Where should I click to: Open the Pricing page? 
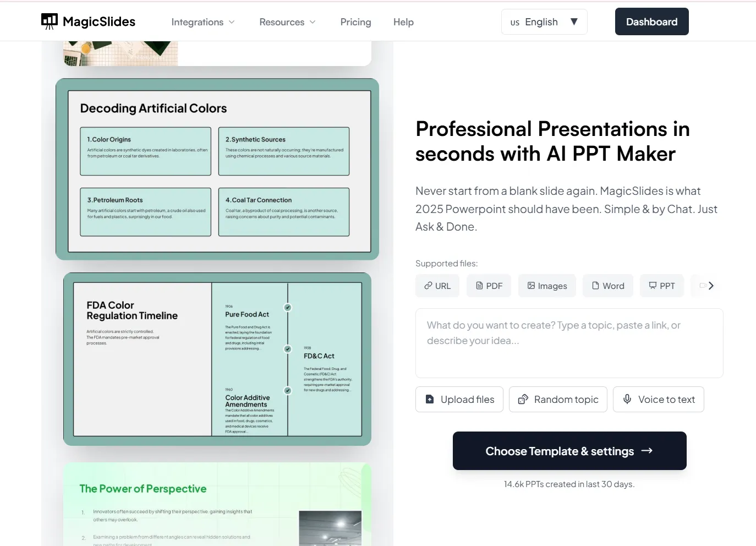[x=355, y=22]
